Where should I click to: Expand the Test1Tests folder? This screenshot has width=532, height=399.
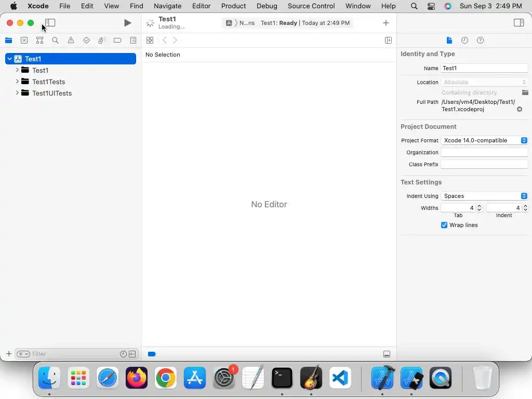[x=17, y=82]
